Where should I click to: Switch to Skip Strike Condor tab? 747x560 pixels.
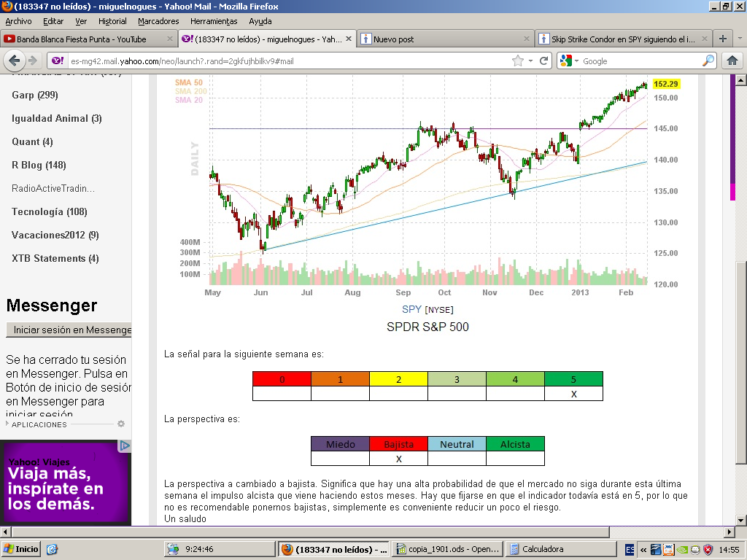click(x=624, y=39)
